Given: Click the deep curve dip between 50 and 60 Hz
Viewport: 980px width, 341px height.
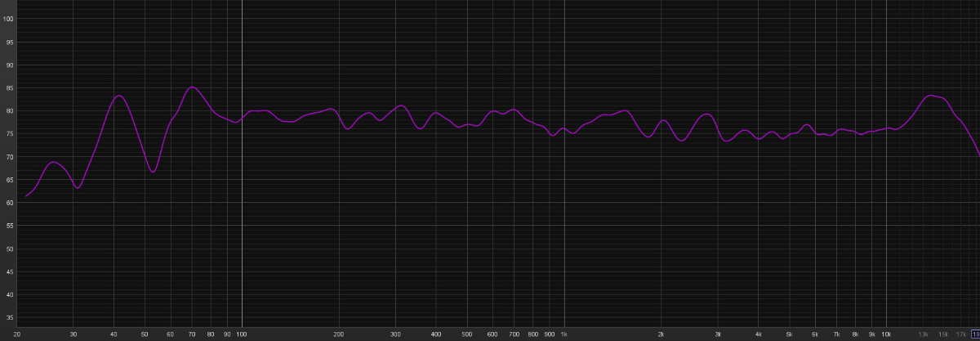Looking at the screenshot, I should (x=153, y=172).
